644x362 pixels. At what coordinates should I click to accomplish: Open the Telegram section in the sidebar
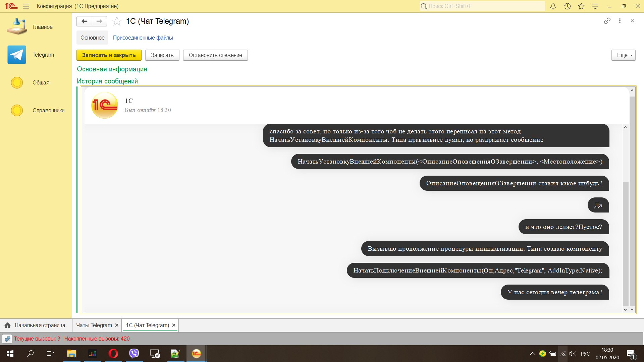tap(36, 55)
